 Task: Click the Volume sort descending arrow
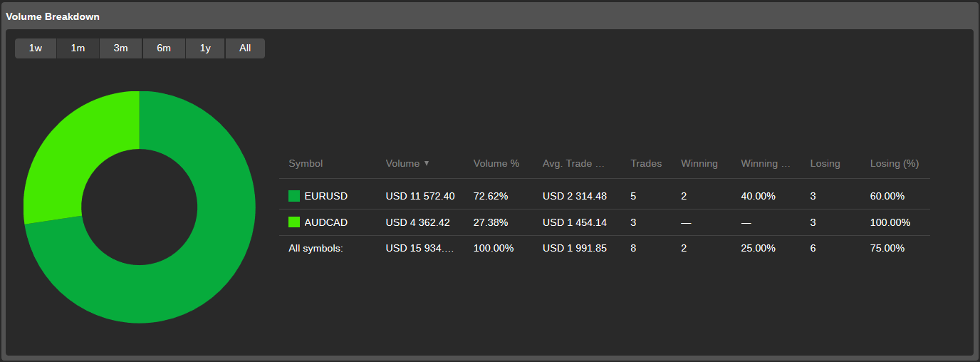pyautogui.click(x=427, y=163)
